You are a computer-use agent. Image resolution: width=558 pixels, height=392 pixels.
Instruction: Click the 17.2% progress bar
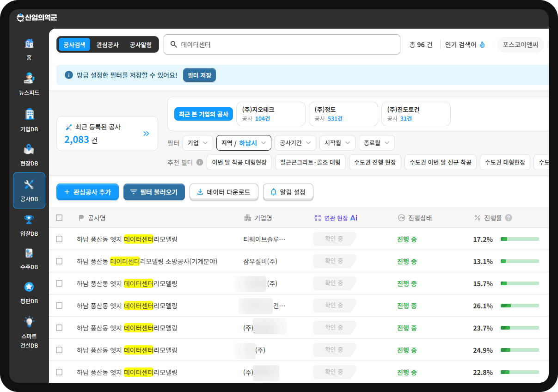coord(520,239)
